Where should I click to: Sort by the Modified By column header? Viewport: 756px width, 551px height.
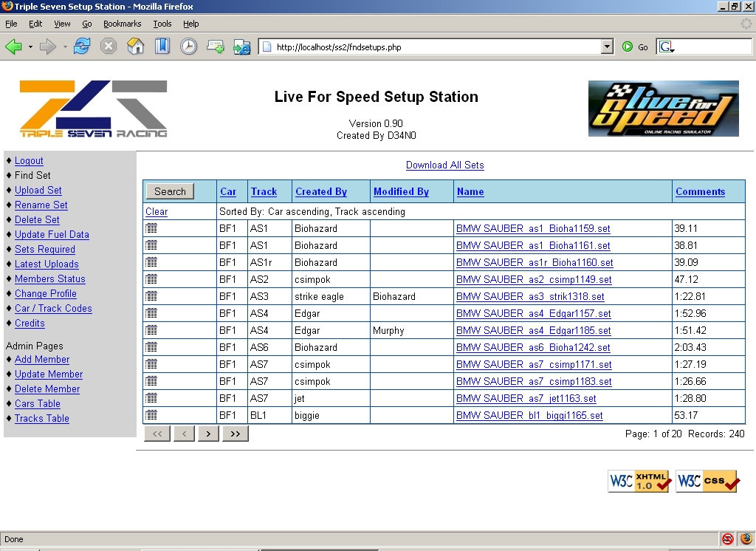(x=401, y=191)
